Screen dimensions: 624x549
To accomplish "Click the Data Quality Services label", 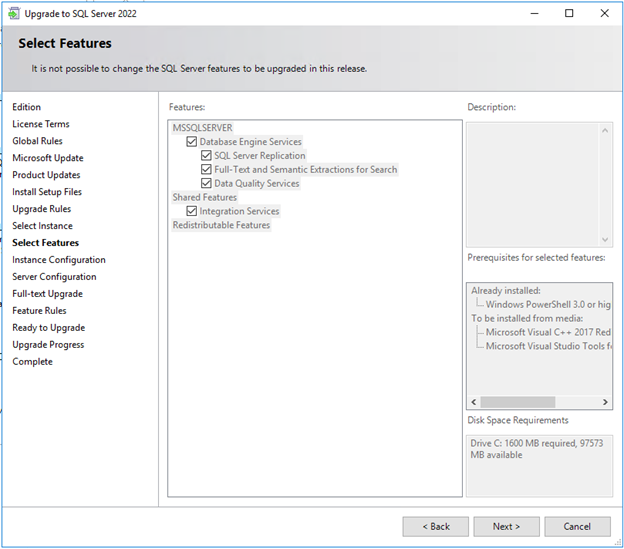I will [x=257, y=183].
